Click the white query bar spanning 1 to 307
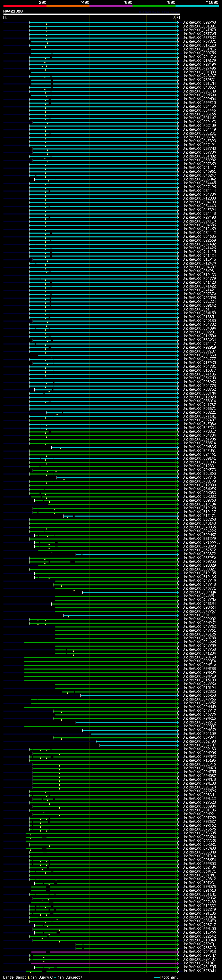Image resolution: width=222 pixels, height=980 pixels. point(91,15)
